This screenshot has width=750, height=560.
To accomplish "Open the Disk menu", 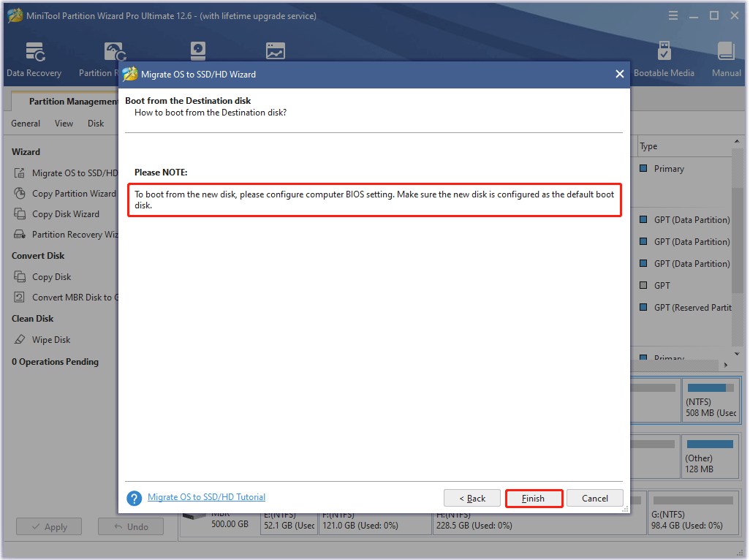I will click(x=96, y=124).
